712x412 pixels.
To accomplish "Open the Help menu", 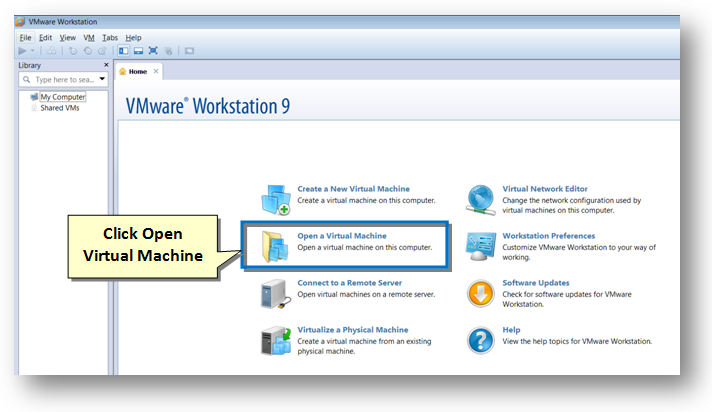I will [x=134, y=38].
